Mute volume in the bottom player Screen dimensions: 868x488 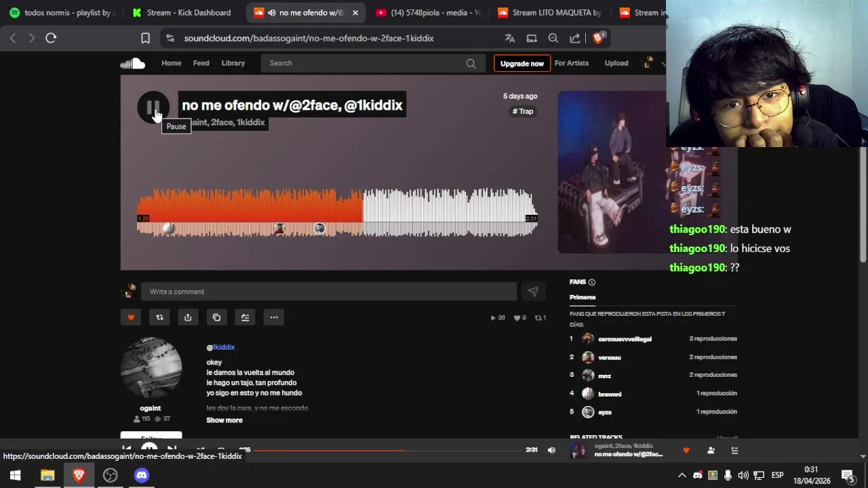tap(551, 450)
